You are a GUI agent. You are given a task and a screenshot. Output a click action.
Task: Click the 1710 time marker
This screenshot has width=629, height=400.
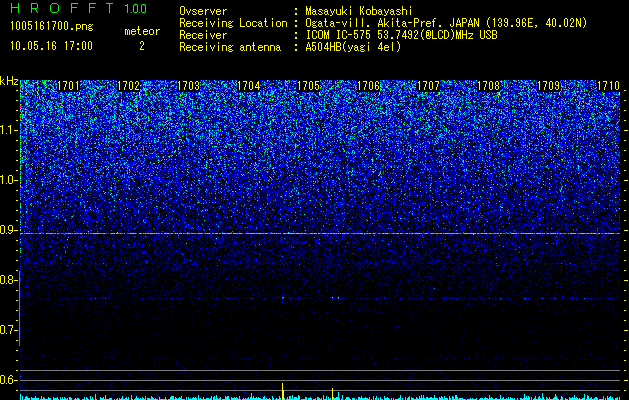tap(609, 86)
